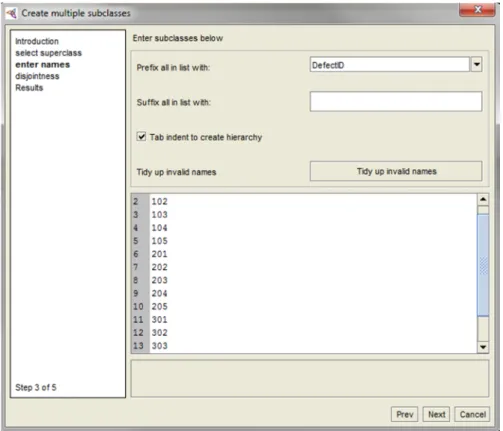Screen dimensions: 503x431
Task: Cancel the subclass wizard
Action: pyautogui.click(x=472, y=414)
